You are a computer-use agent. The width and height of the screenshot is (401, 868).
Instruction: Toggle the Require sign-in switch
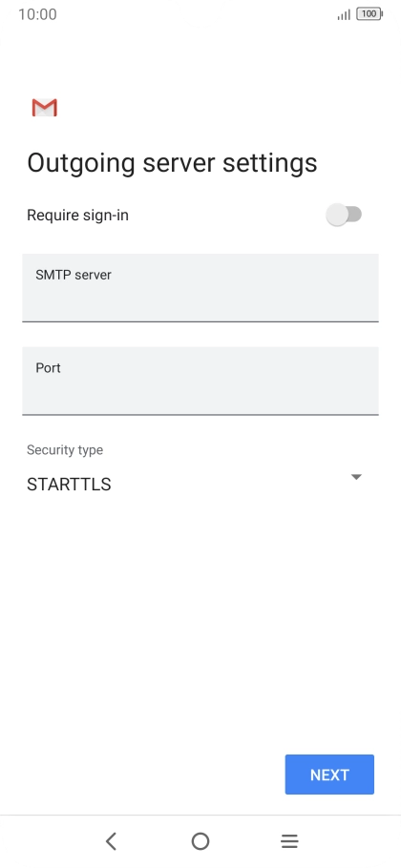pyautogui.click(x=344, y=215)
